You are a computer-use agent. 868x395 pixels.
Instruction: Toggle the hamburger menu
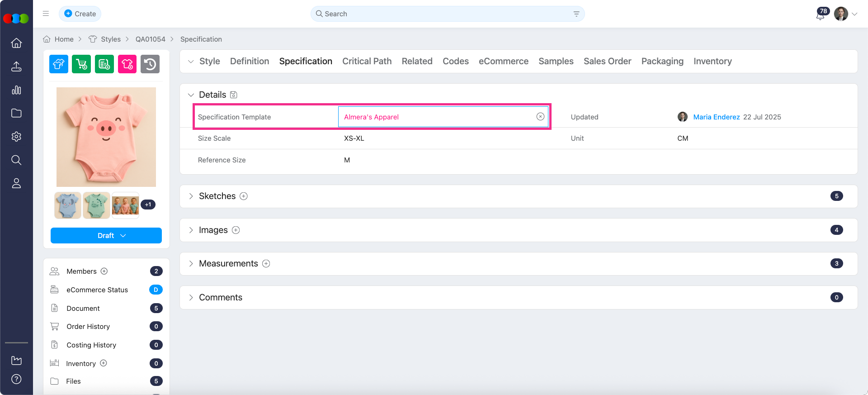pos(46,14)
